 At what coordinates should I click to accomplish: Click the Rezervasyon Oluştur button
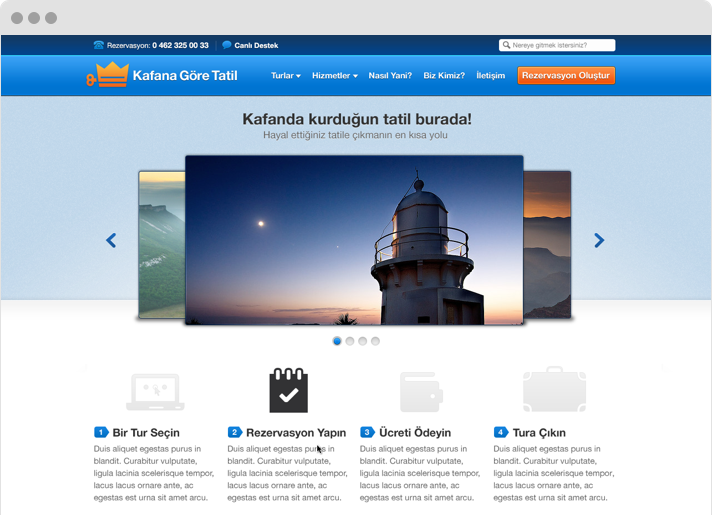pos(566,76)
